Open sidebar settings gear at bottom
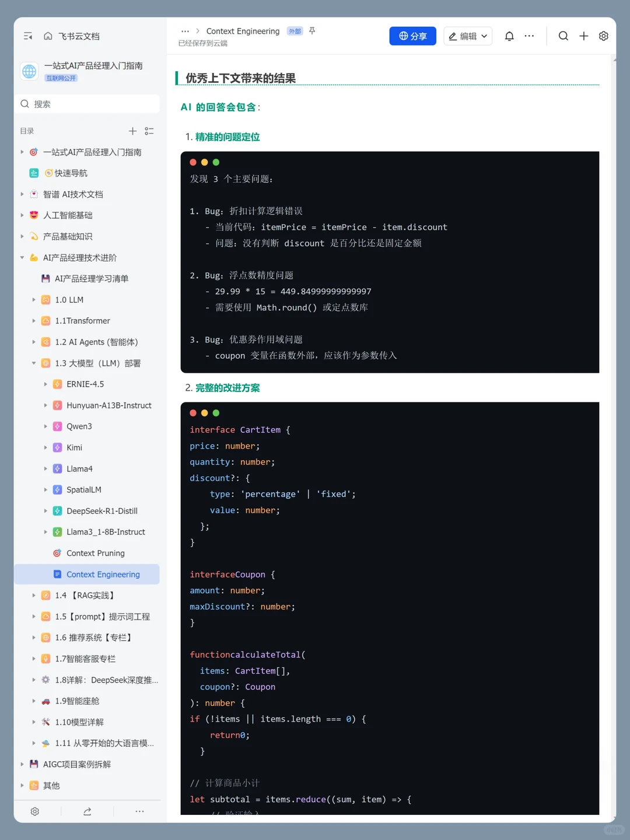The height and width of the screenshot is (840, 630). (35, 811)
